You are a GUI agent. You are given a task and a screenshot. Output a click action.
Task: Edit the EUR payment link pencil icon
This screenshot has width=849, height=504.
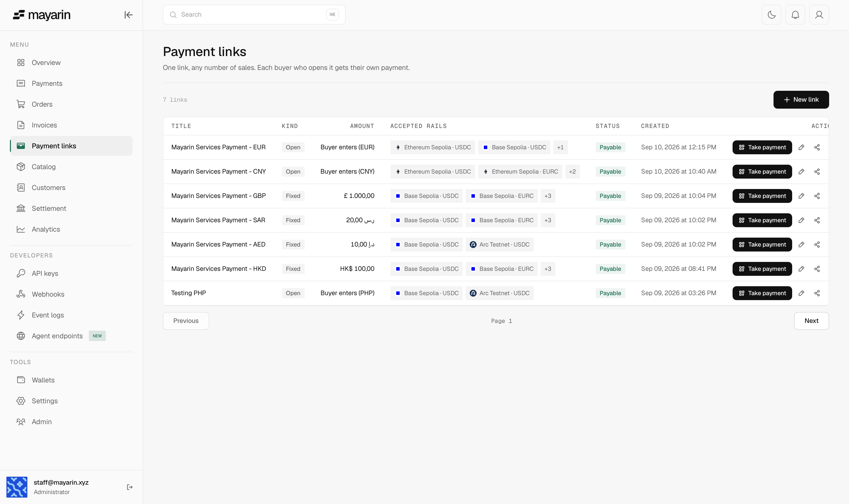pyautogui.click(x=801, y=147)
